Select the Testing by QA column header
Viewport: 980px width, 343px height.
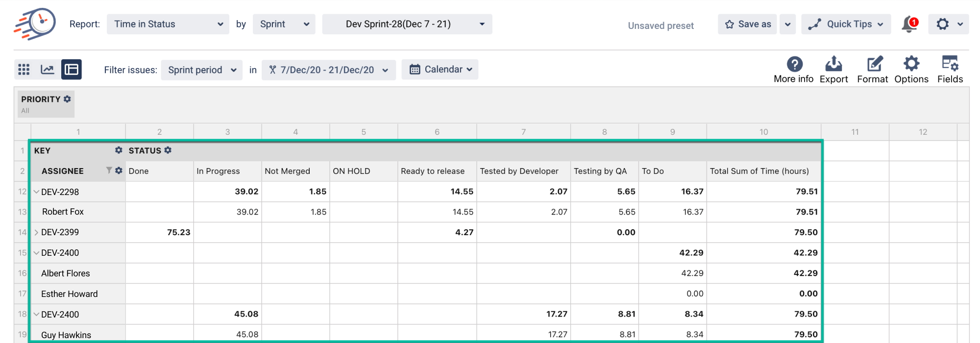(605, 171)
